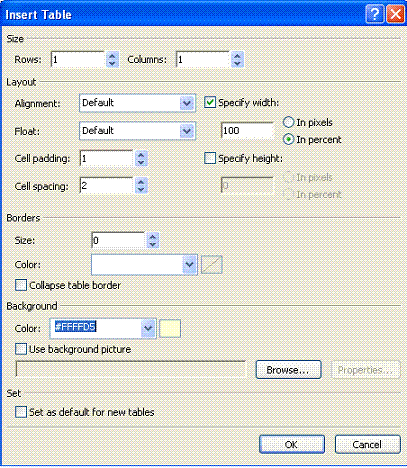Increase Cell padding with up arrow
The image size is (407, 468).
pyautogui.click(x=141, y=155)
